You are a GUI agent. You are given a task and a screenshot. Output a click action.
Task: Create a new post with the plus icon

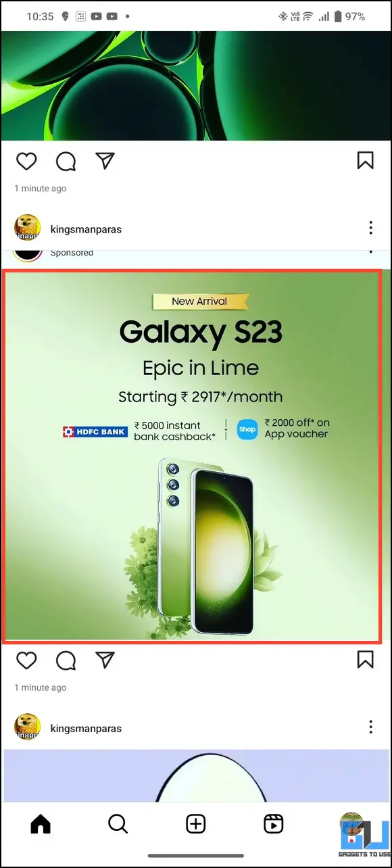196,823
